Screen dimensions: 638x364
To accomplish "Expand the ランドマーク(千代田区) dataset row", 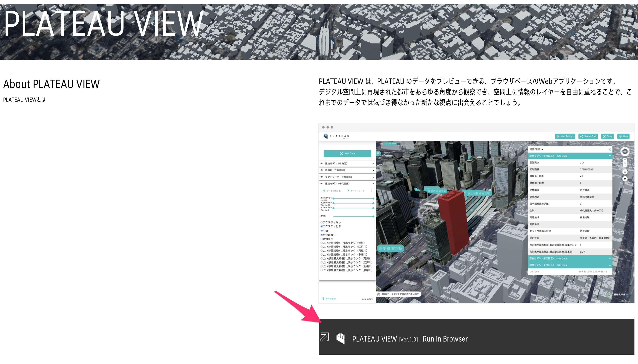I will [374, 177].
